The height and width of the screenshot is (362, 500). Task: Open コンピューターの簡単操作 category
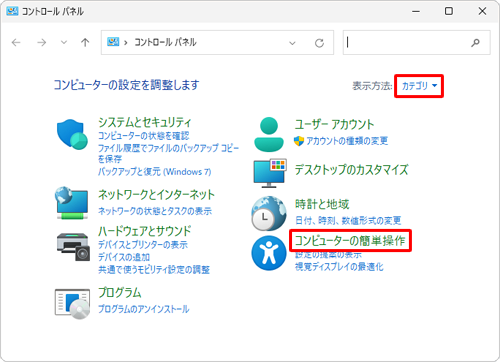point(350,240)
